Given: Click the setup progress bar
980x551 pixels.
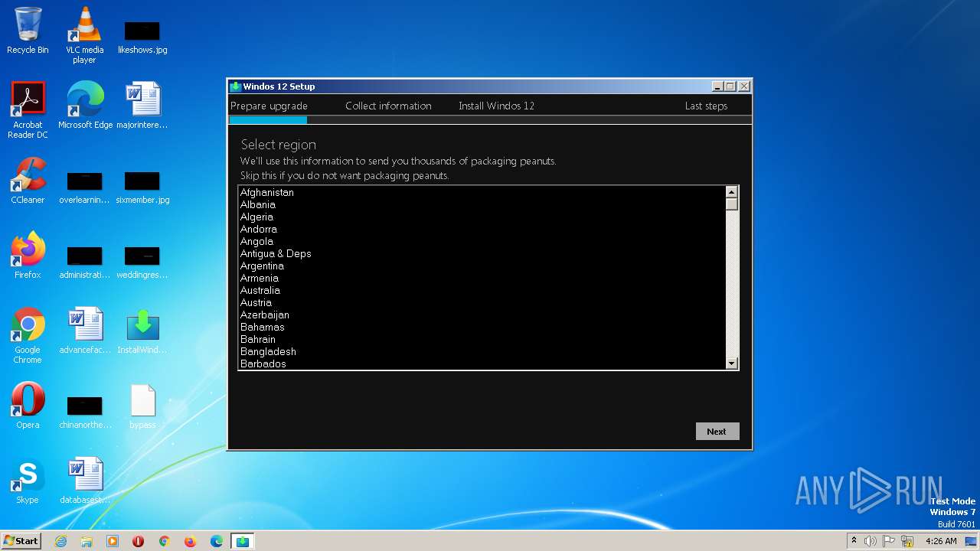Looking at the screenshot, I should 490,119.
